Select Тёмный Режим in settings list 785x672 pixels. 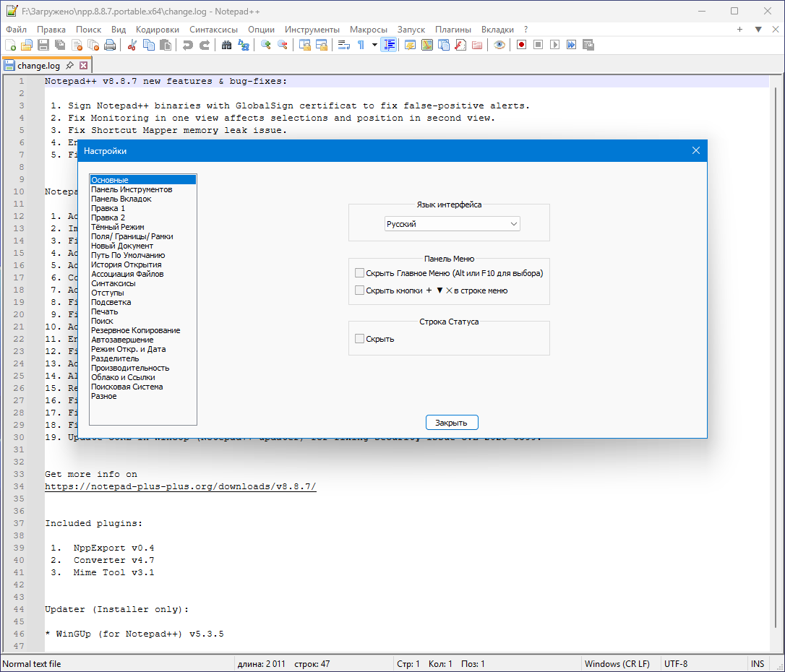coord(118,227)
